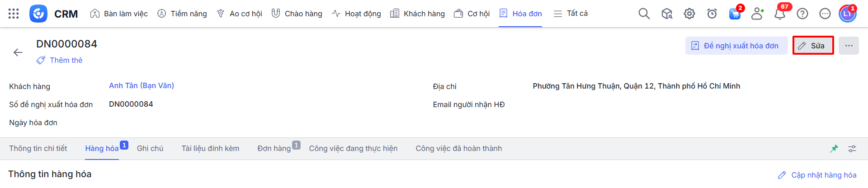Image resolution: width=868 pixels, height=188 pixels.
Task: Open the alarm clock reminders icon
Action: tap(712, 14)
